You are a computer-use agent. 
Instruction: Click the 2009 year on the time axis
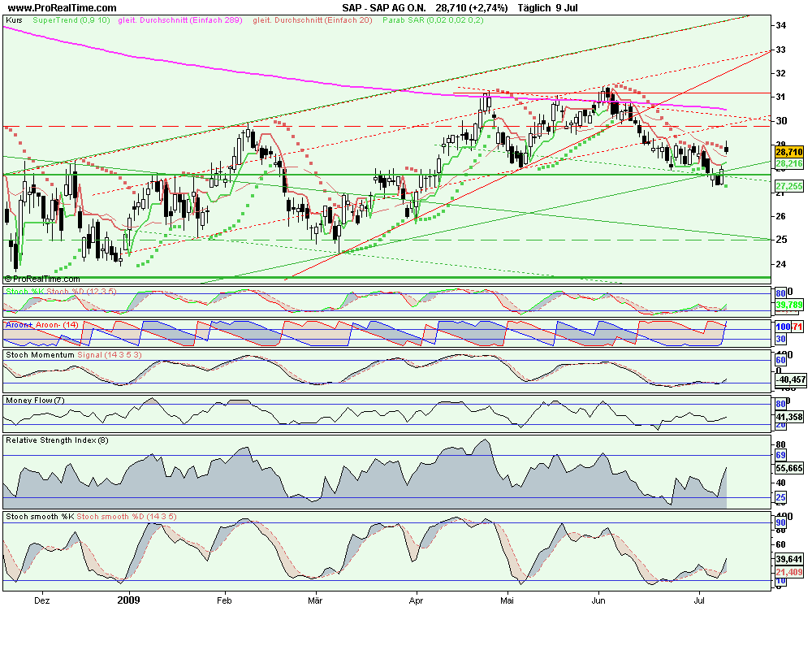click(128, 600)
